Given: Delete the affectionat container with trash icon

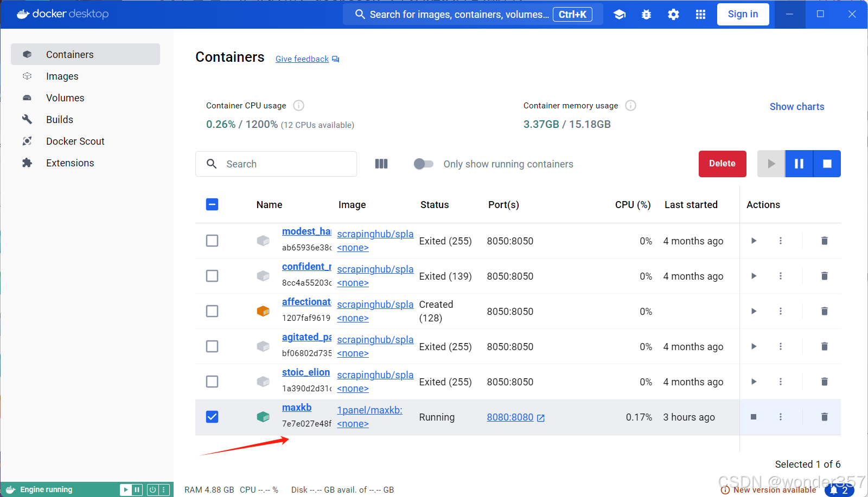Looking at the screenshot, I should point(824,311).
